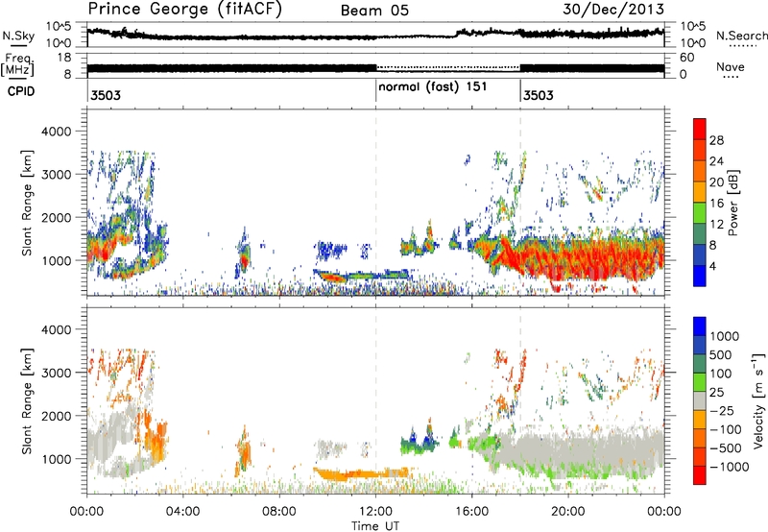Image resolution: width=768 pixels, height=532 pixels.
Task: Click the '-1000' value on velocity colorbar
Action: 730,467
